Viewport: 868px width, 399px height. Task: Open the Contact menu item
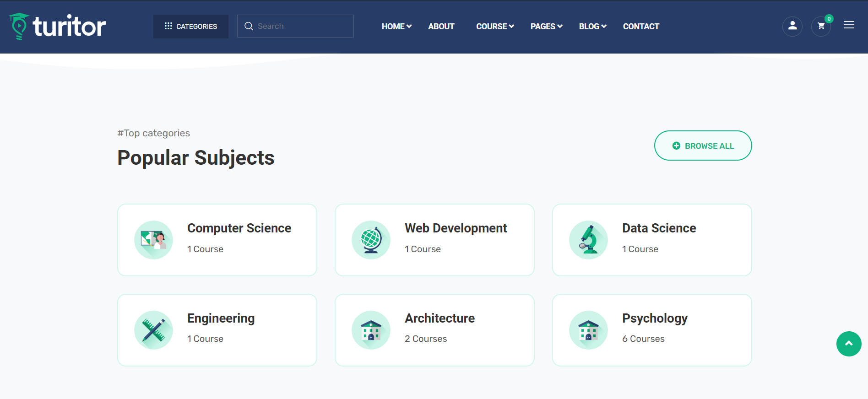pyautogui.click(x=641, y=27)
